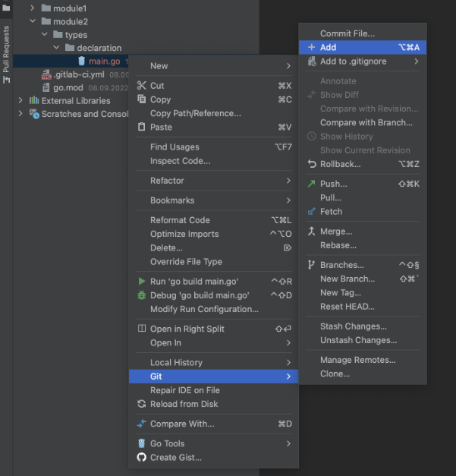Click the green Run 'go build main.go' icon
Viewport: 456px width, 476px height.
point(141,282)
